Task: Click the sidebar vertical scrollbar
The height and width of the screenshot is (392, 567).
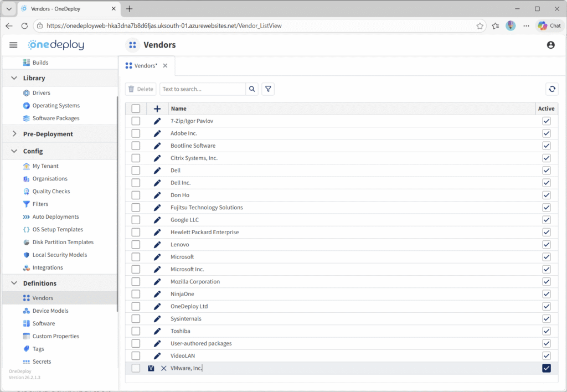Action: (117, 204)
